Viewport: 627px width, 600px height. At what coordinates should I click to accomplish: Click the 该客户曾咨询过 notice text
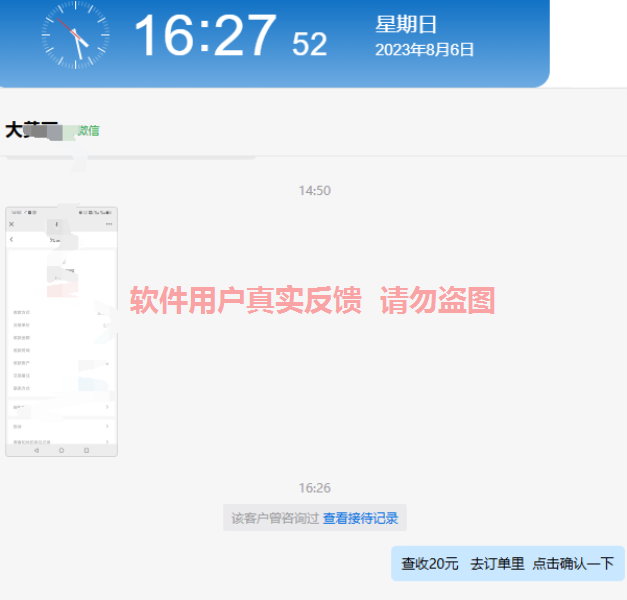[275, 518]
